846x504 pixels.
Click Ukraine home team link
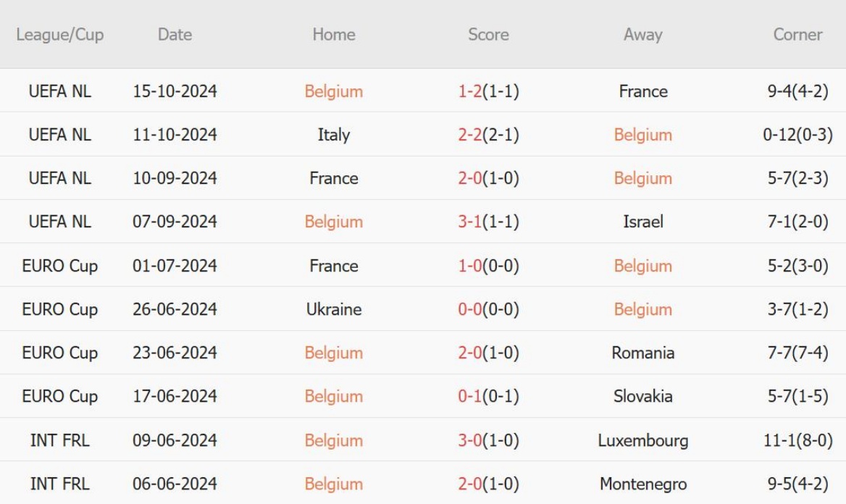click(333, 309)
